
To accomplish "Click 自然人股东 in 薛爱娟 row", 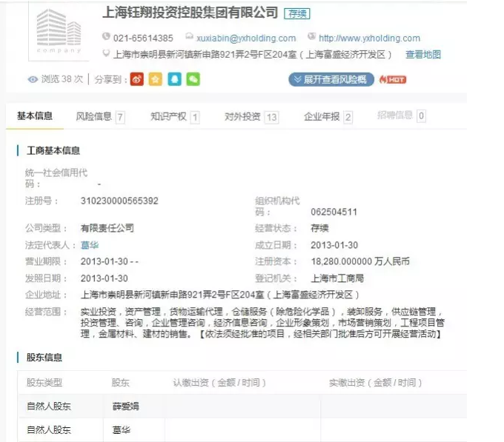I will click(49, 406).
